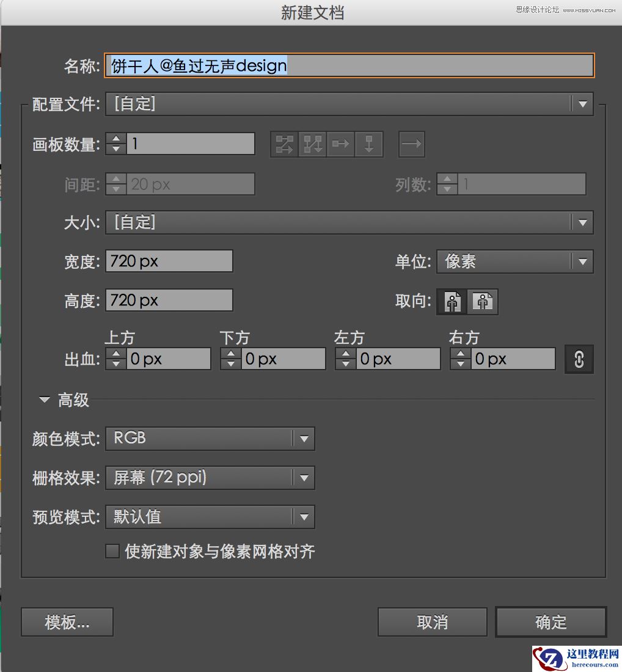
Task: Open the 栅格效果 dropdown showing 屏幕 (72 ppi)
Action: [x=304, y=478]
